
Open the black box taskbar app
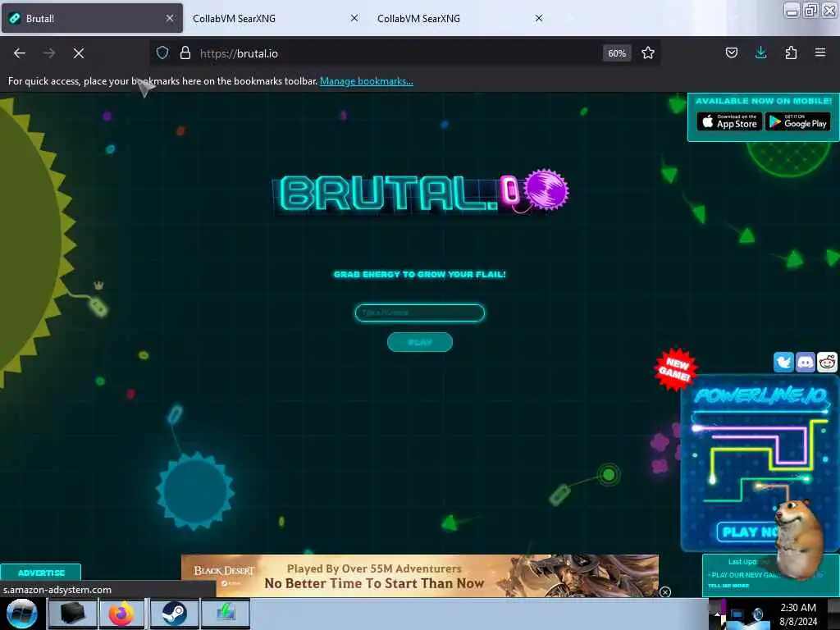click(x=72, y=614)
